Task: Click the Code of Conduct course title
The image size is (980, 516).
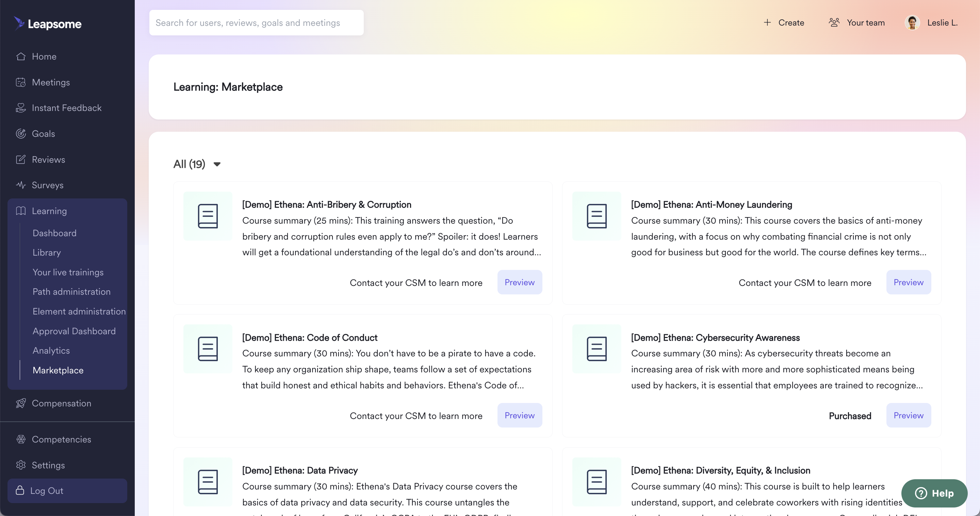Action: (310, 338)
